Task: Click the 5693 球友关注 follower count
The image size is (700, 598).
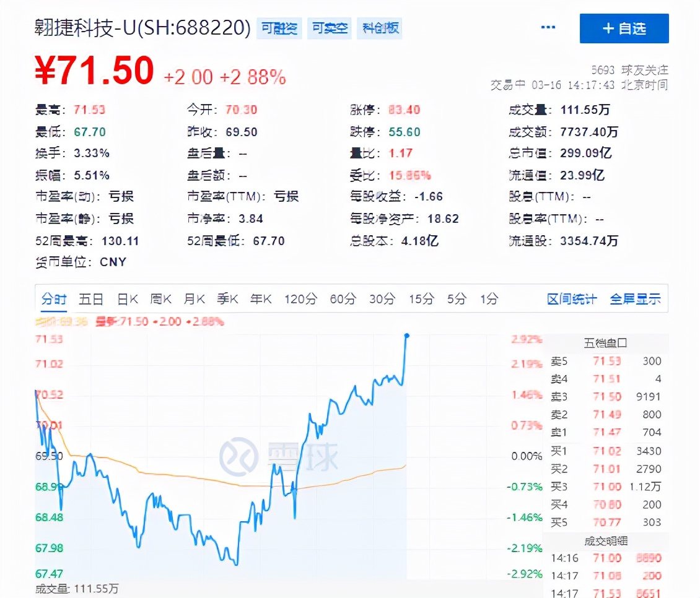Action: click(629, 70)
